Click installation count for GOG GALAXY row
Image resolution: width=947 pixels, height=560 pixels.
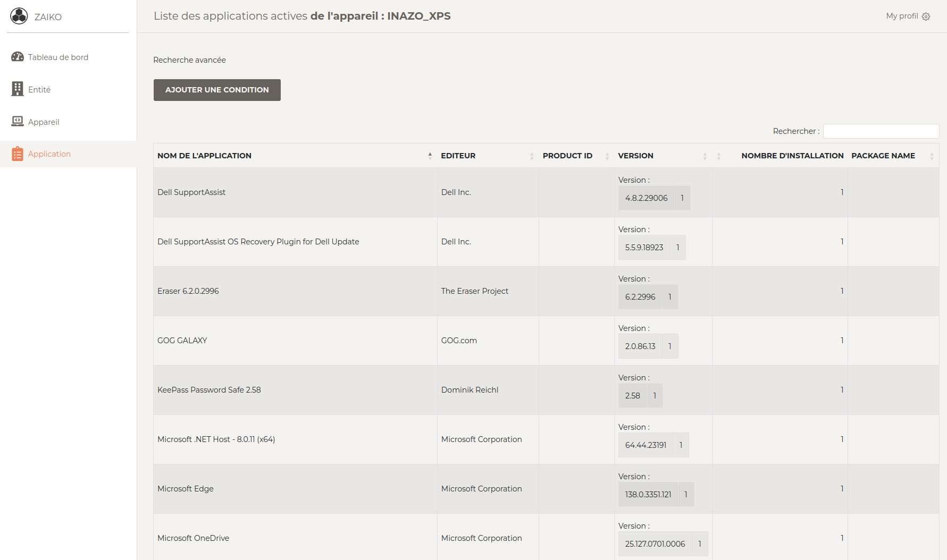point(842,341)
